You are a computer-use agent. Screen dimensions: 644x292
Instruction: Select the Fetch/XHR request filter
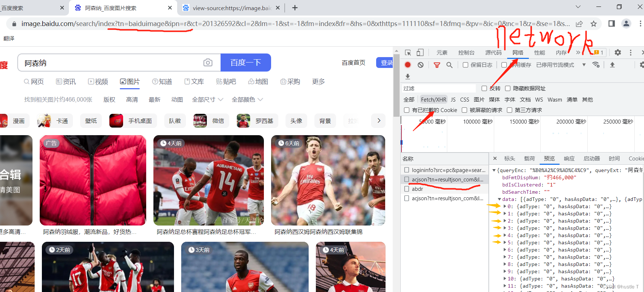434,99
